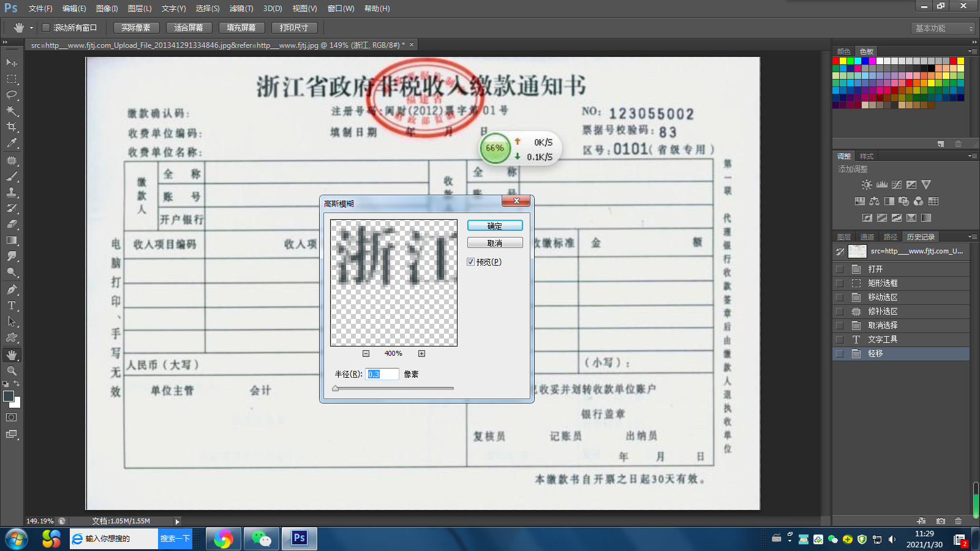The width and height of the screenshot is (980, 551).
Task: Select the Move tool
Action: point(12,63)
